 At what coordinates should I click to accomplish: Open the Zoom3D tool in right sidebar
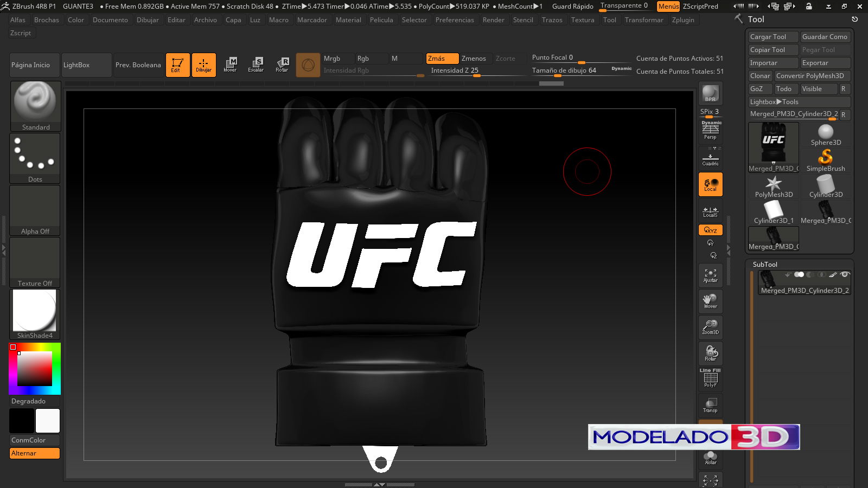pyautogui.click(x=710, y=327)
